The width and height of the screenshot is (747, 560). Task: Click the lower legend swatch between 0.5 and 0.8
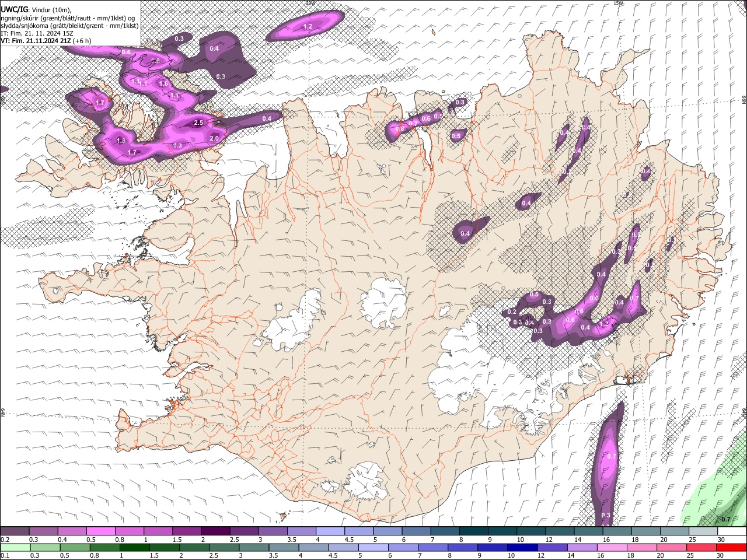coord(75,547)
